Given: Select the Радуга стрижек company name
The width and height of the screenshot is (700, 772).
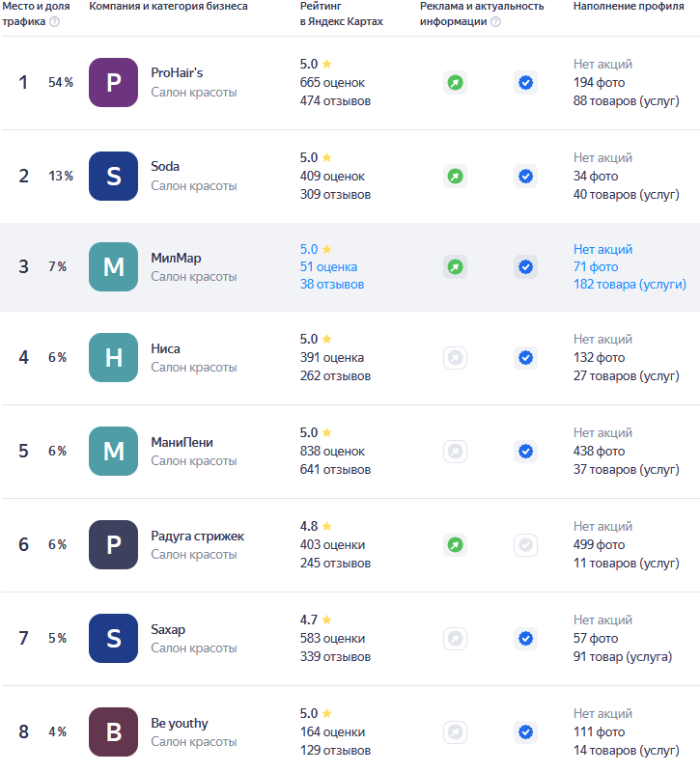Looking at the screenshot, I should pos(197,536).
